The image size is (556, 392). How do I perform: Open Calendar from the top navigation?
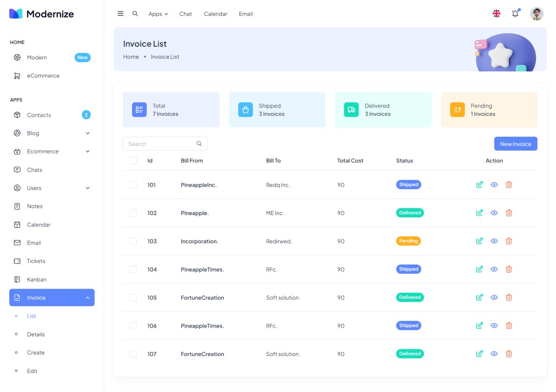coord(215,14)
